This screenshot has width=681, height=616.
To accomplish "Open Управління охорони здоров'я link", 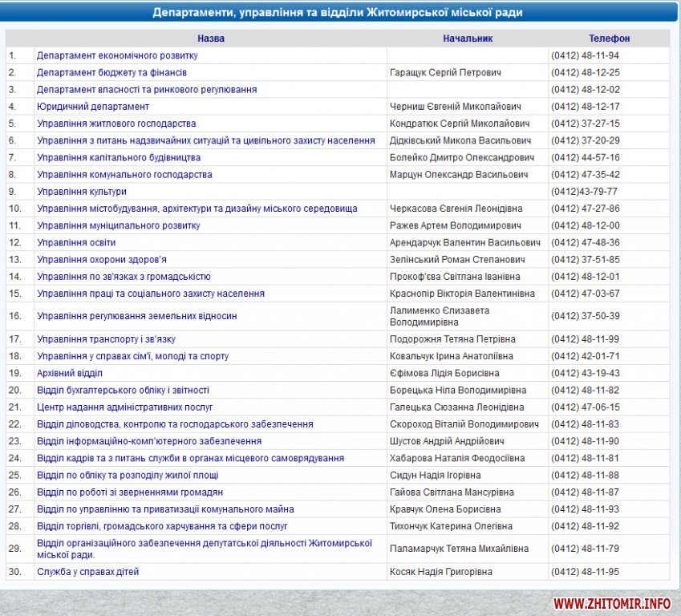I will 102,260.
